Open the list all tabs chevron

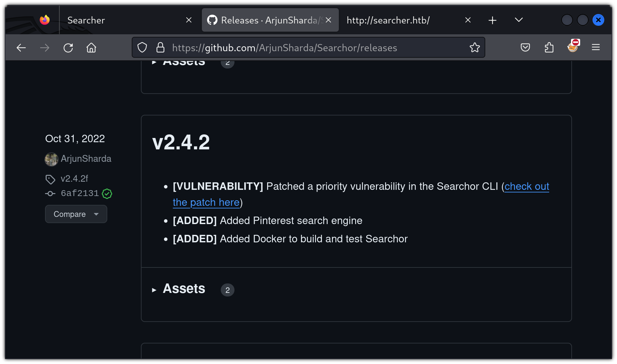click(x=519, y=20)
